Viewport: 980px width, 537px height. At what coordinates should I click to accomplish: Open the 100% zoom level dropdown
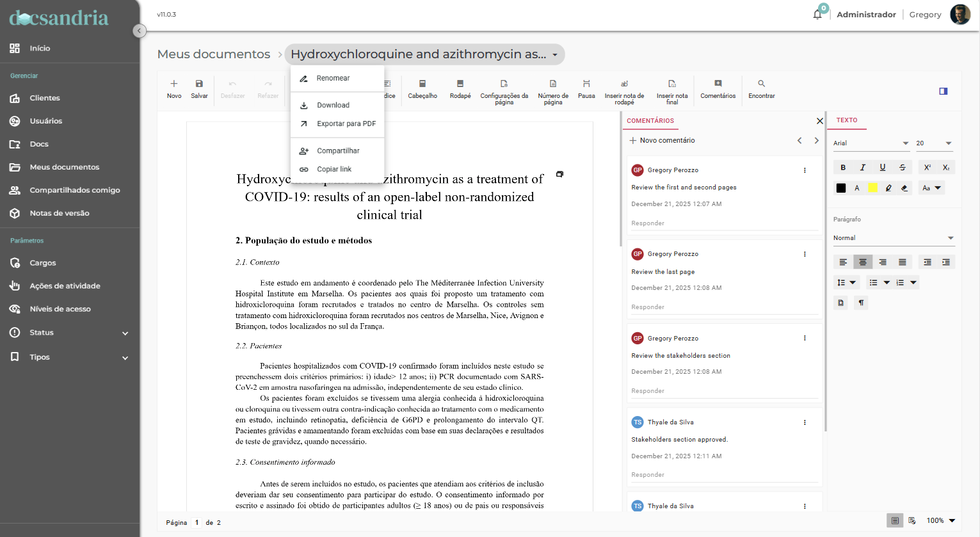[x=941, y=521]
